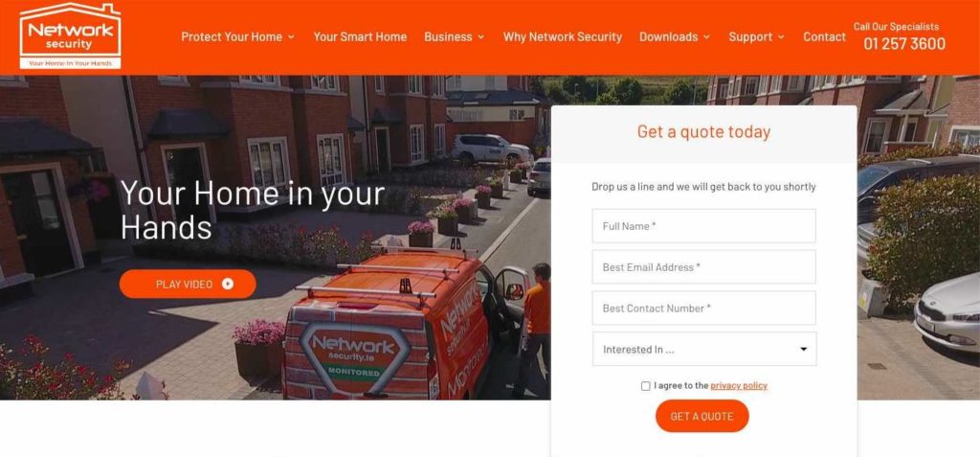Expand the Downloads menu chevron
This screenshot has height=457, width=980.
coord(707,37)
